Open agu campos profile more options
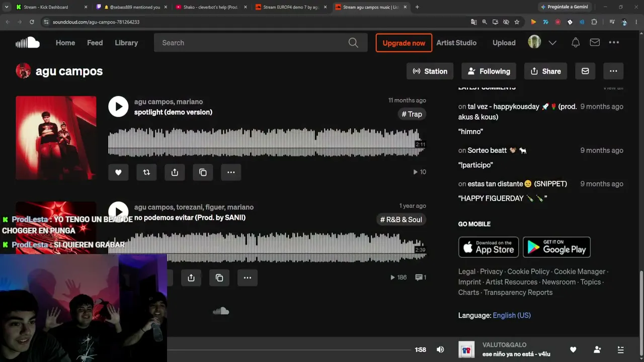 [x=613, y=71]
